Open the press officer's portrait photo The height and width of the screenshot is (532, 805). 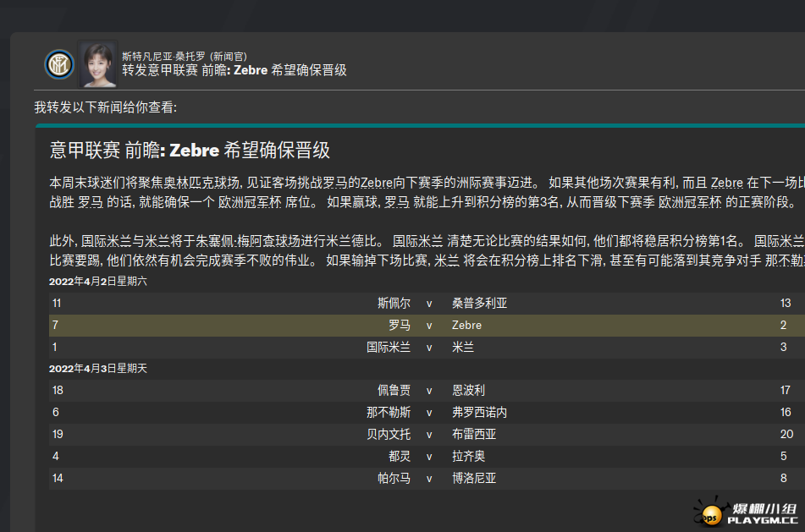click(x=97, y=64)
